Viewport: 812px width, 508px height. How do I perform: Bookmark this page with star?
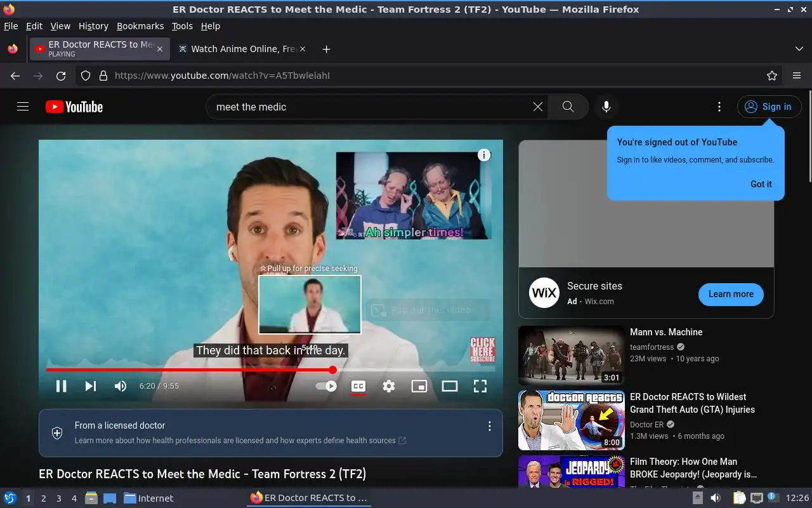(x=772, y=76)
